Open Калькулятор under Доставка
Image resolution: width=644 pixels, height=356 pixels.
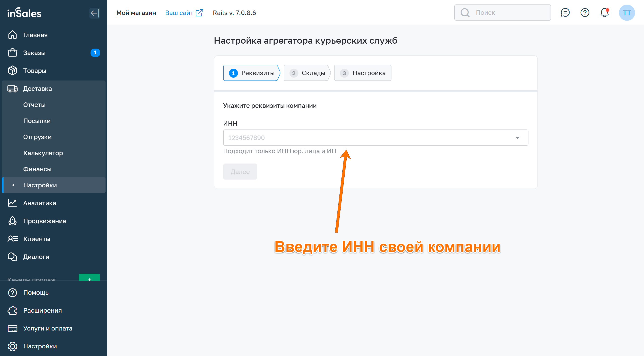[x=43, y=153]
